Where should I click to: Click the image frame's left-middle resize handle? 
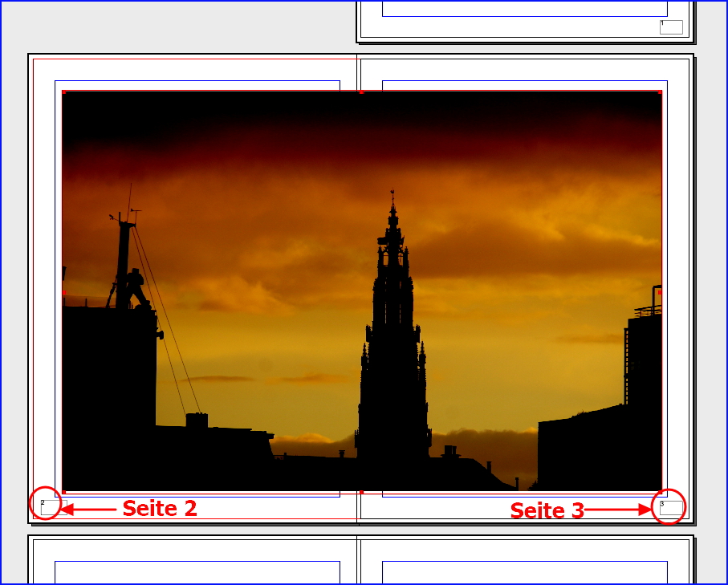click(63, 291)
